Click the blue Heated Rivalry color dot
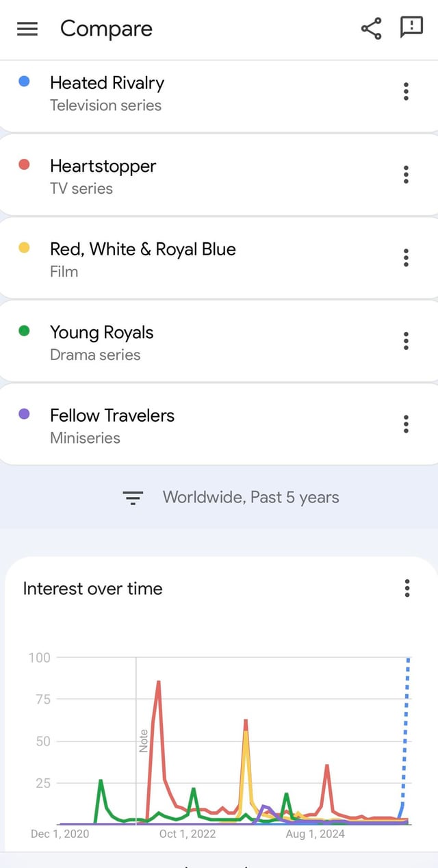 (24, 81)
